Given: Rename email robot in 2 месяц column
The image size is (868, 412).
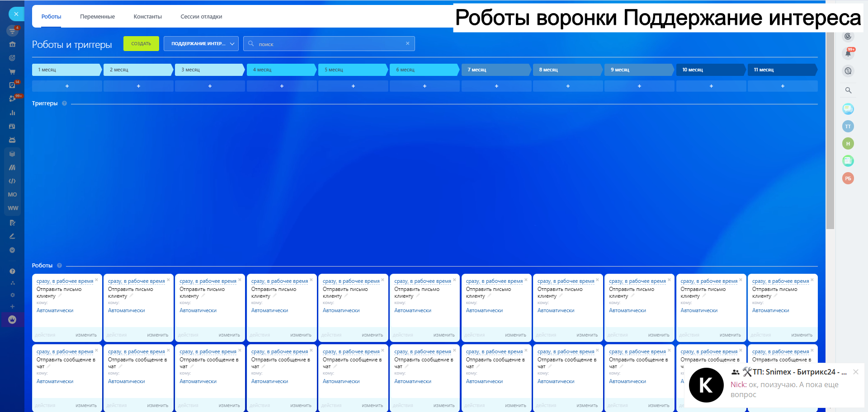Looking at the screenshot, I should (131, 296).
